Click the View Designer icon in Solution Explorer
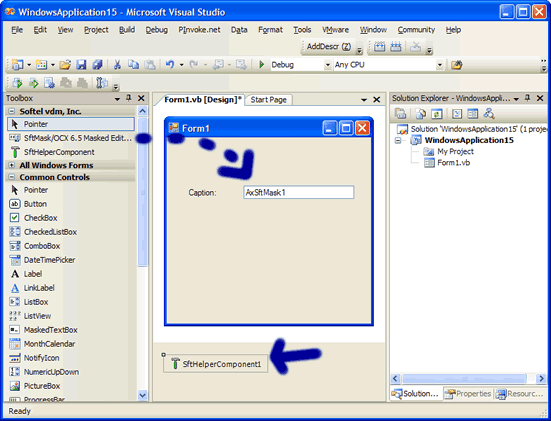This screenshot has width=551, height=421. [473, 114]
